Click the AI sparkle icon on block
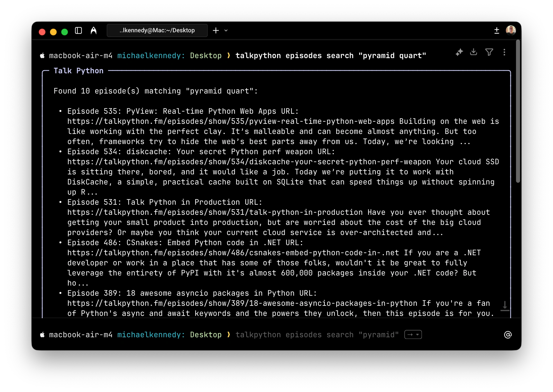Image resolution: width=553 pixels, height=392 pixels. tap(459, 52)
